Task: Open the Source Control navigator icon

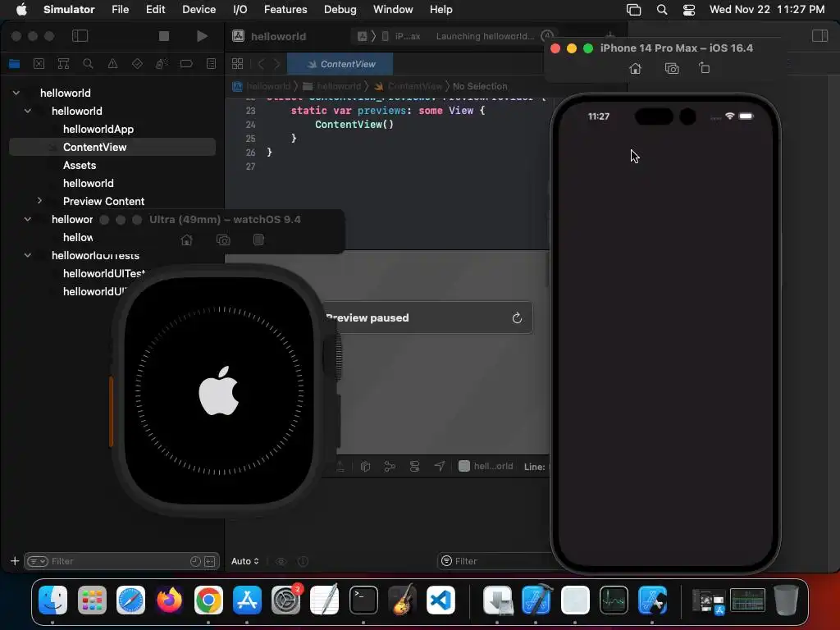Action: pos(39,64)
